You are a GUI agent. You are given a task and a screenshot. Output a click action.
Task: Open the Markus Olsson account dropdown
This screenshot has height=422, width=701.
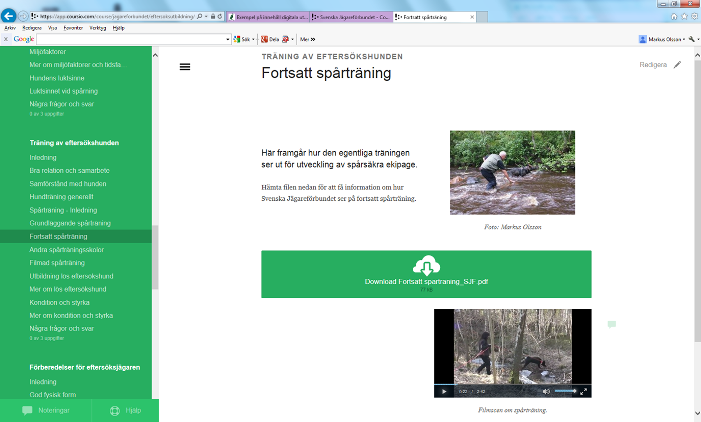point(663,39)
